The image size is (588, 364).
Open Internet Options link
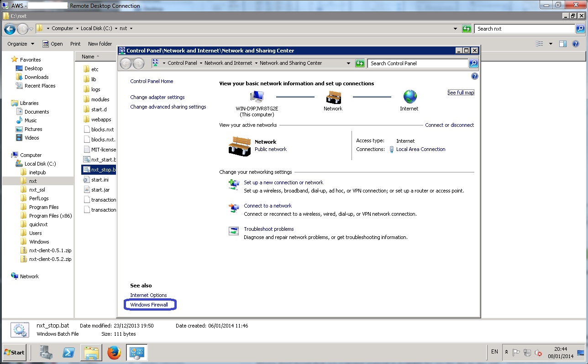click(x=148, y=295)
